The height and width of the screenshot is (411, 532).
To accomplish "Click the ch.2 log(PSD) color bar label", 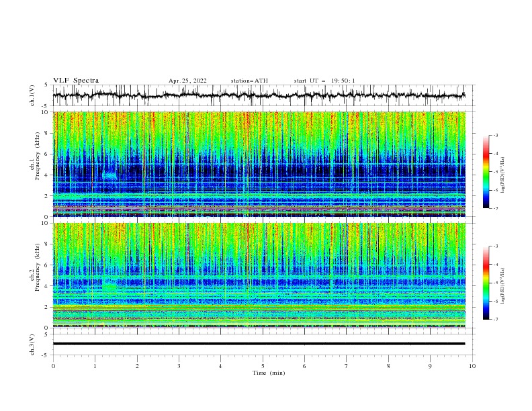I will pyautogui.click(x=503, y=286).
